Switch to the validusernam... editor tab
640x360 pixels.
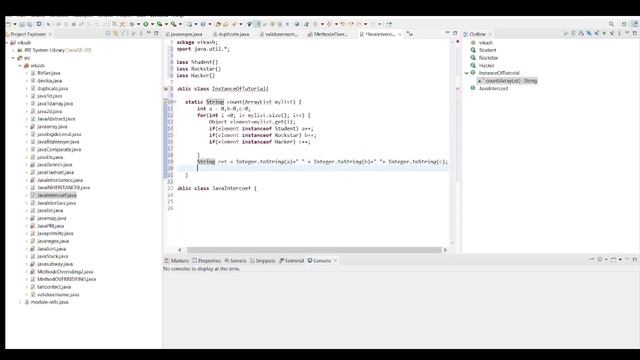(279, 34)
